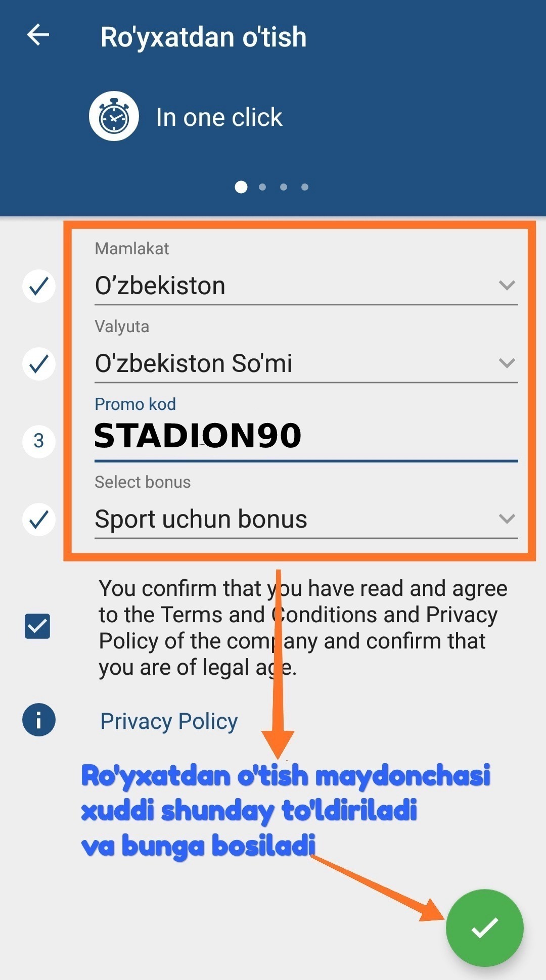Select the first active page indicator dot
This screenshot has height=980, width=546.
pyautogui.click(x=241, y=187)
